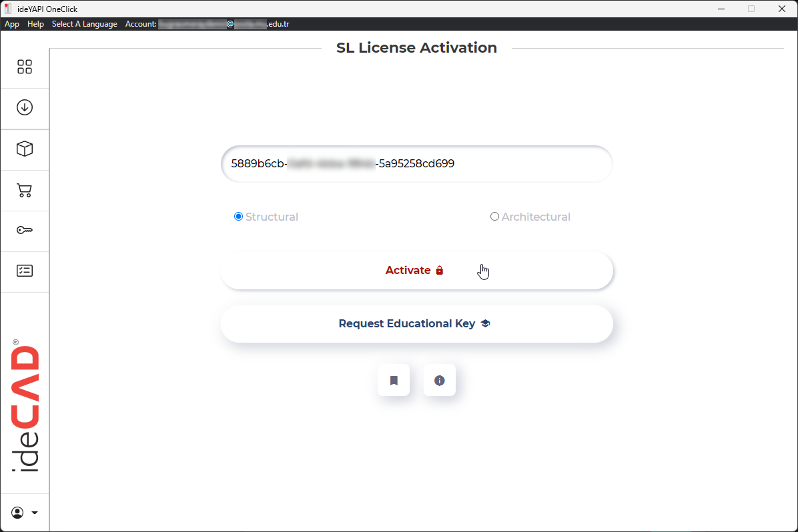Click the Account email entry

(207, 24)
